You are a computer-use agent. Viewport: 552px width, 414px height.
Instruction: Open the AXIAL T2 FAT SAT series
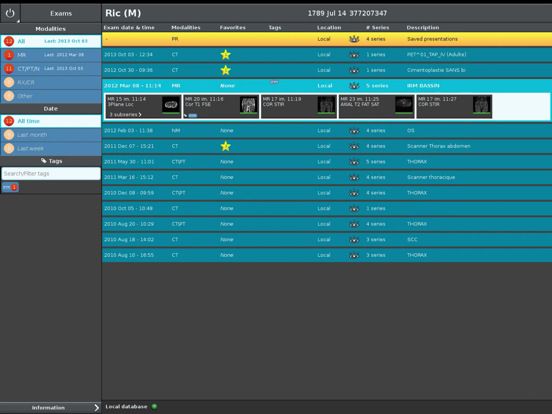tap(377, 106)
